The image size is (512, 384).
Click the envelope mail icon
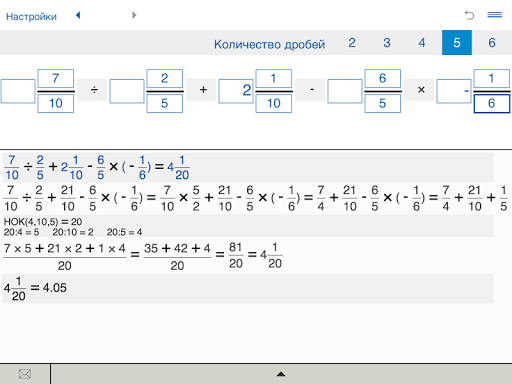(x=25, y=374)
